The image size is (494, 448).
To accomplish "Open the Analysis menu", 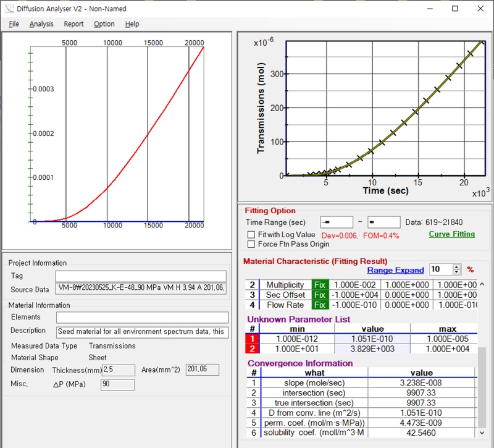I will point(41,24).
